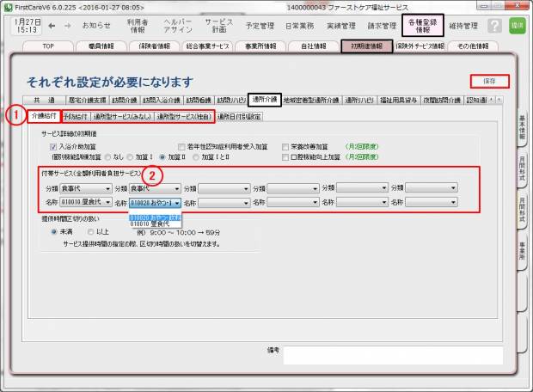533x392 pixels.
Task: Select the 以上 radio button
Action: click(90, 231)
